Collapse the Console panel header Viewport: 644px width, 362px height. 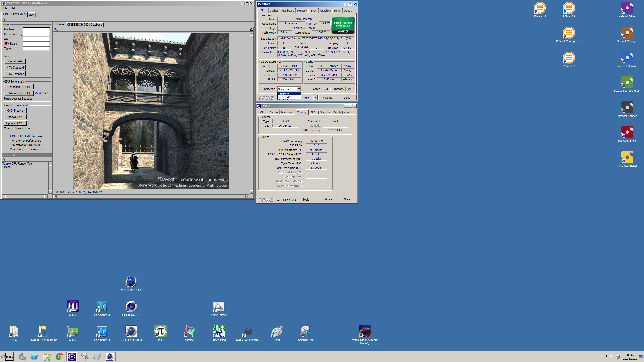coord(4,155)
